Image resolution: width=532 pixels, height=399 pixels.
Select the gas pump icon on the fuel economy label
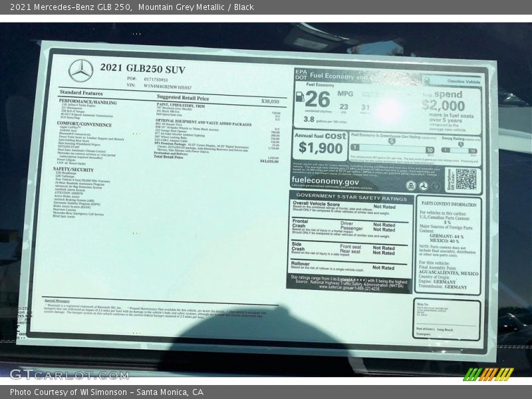[300, 97]
